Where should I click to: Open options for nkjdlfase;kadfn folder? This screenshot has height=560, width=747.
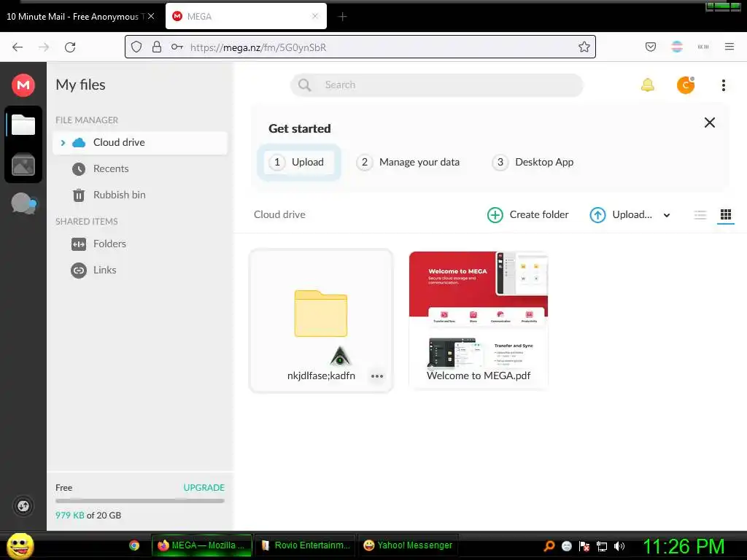coord(377,376)
